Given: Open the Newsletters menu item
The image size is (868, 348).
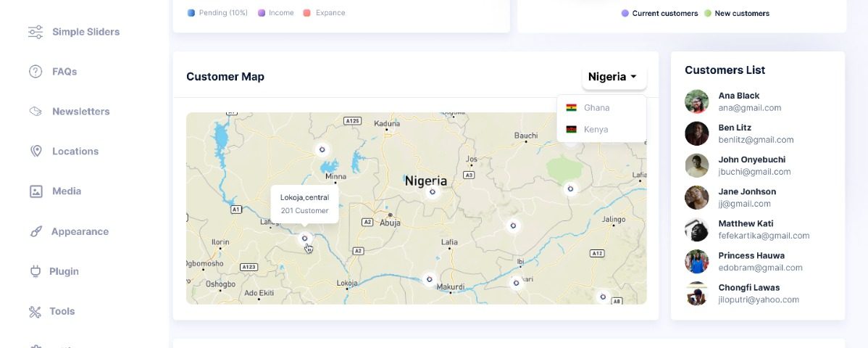Looking at the screenshot, I should pos(80,112).
